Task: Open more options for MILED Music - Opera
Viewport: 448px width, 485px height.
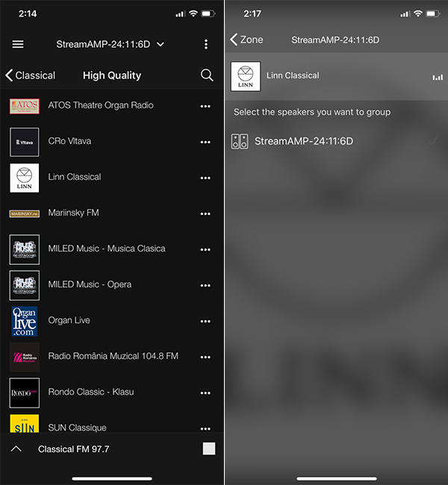Action: click(205, 286)
